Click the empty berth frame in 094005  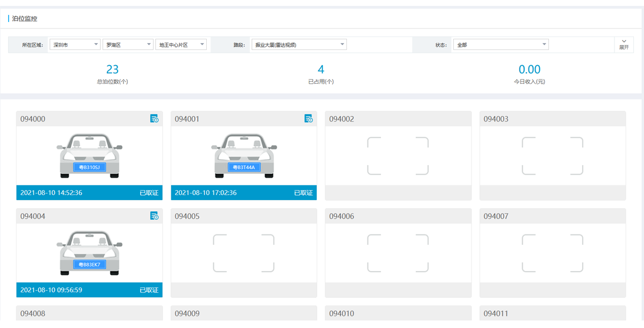coord(243,253)
